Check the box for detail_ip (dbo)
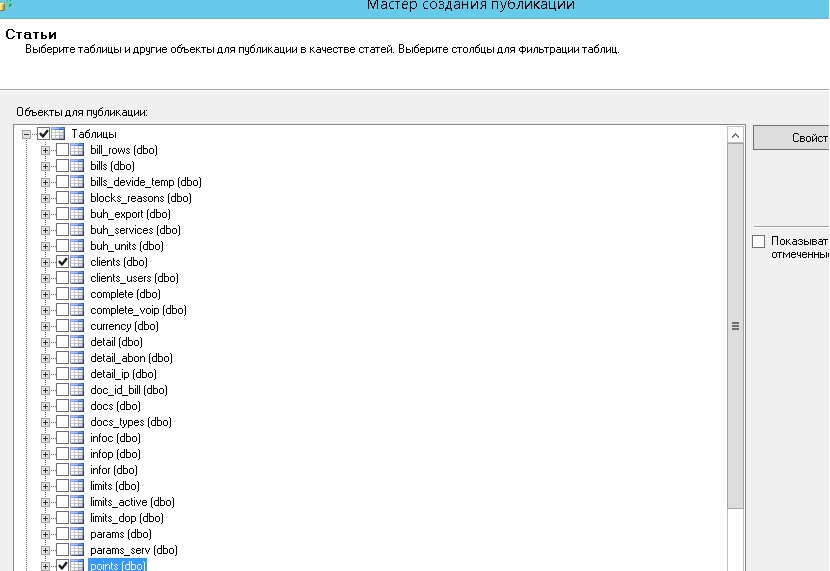830x571 pixels. click(62, 374)
